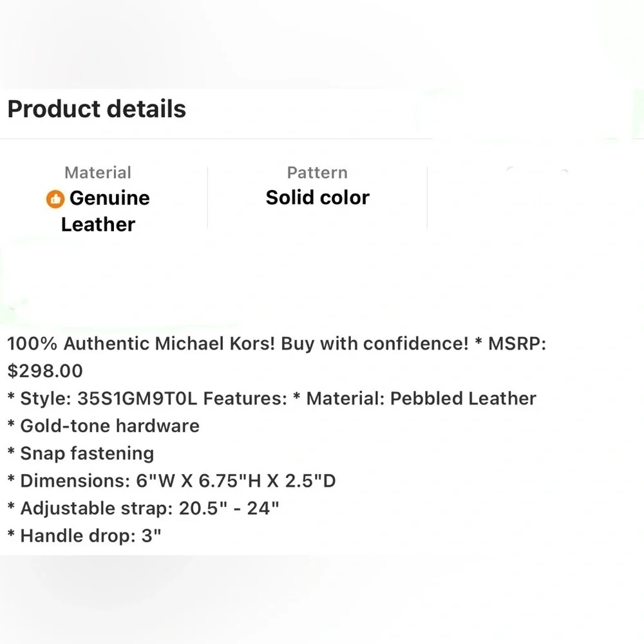Click the $298.00 MSRP price text
Image resolution: width=644 pixels, height=644 pixels.
[45, 371]
